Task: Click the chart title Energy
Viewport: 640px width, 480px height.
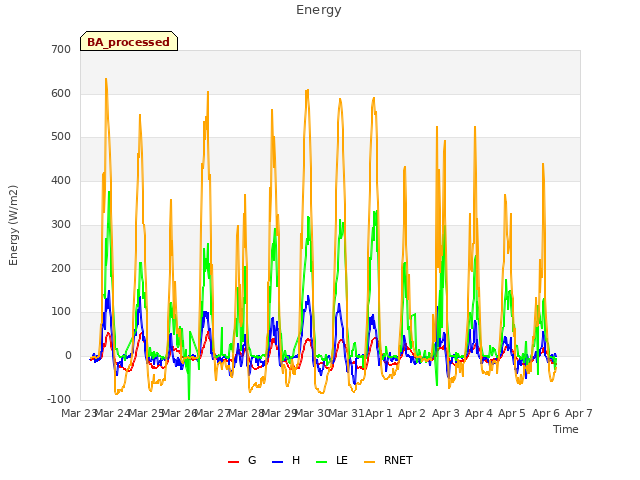Action: click(319, 10)
